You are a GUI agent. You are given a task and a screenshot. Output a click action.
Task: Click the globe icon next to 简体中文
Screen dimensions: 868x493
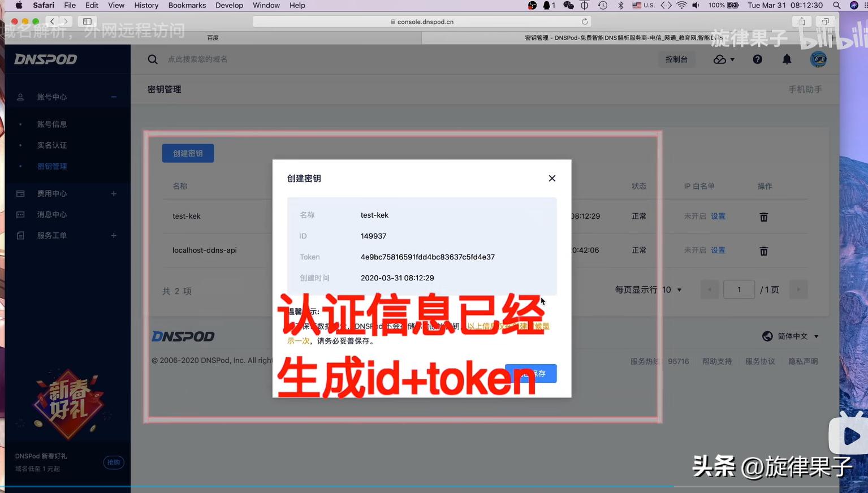(767, 335)
